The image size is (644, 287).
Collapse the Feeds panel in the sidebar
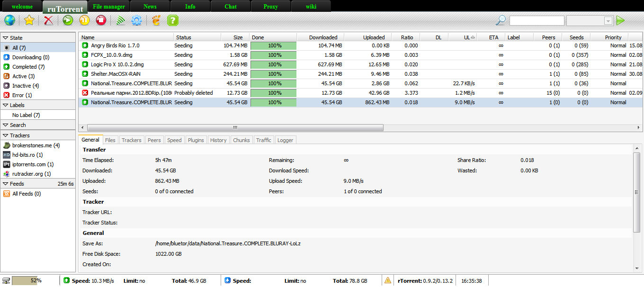click(x=38, y=183)
